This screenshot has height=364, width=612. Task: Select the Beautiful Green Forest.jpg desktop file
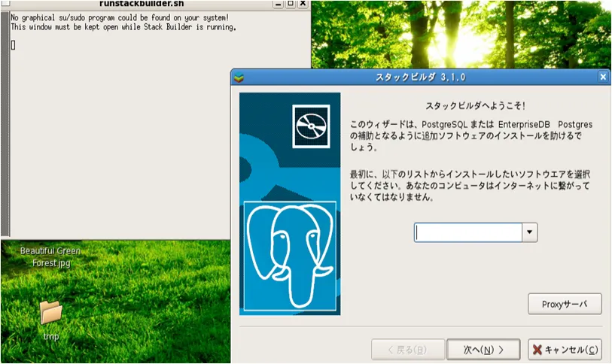pos(50,256)
